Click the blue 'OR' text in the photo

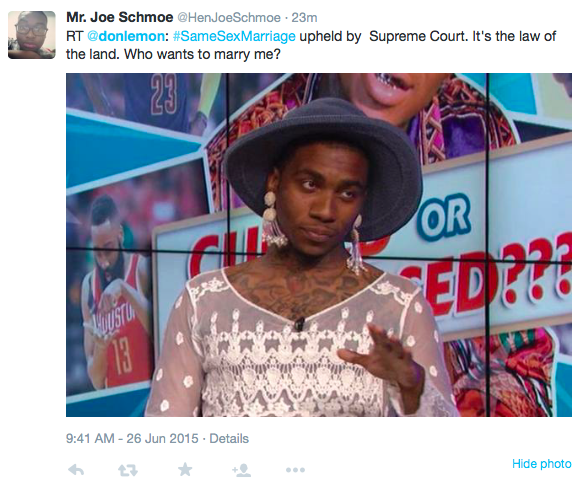(x=444, y=216)
